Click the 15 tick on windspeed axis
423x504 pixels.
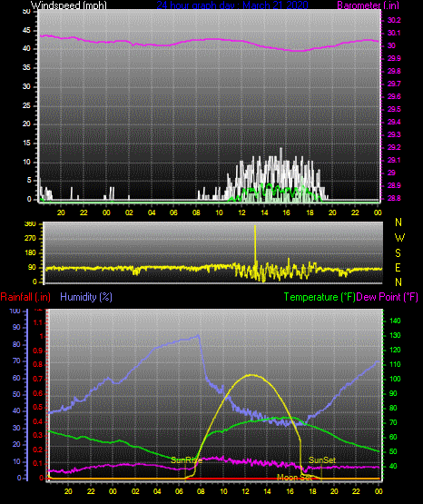[26, 143]
